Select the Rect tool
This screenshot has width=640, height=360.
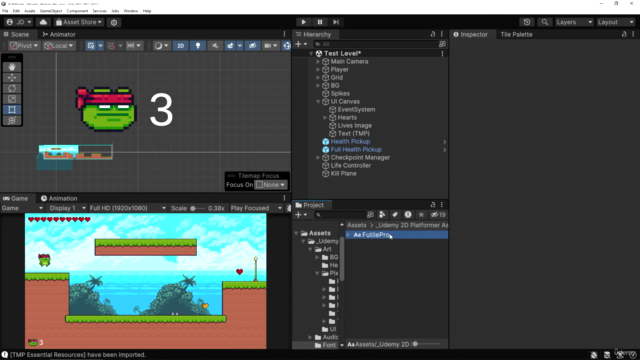click(x=12, y=109)
